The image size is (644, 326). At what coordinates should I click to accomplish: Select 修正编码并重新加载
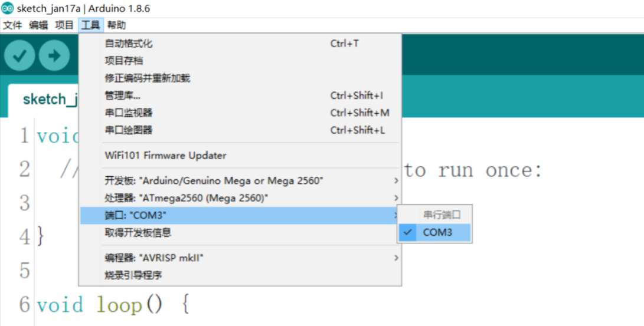point(240,78)
